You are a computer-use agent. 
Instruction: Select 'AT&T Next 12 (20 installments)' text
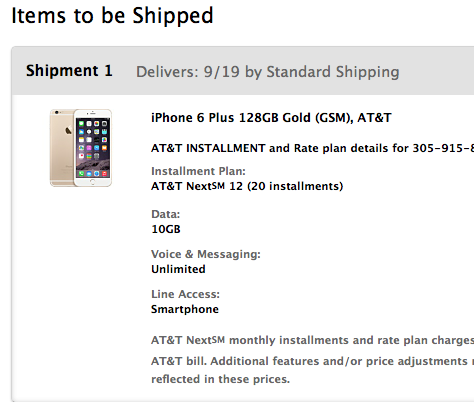pyautogui.click(x=247, y=186)
